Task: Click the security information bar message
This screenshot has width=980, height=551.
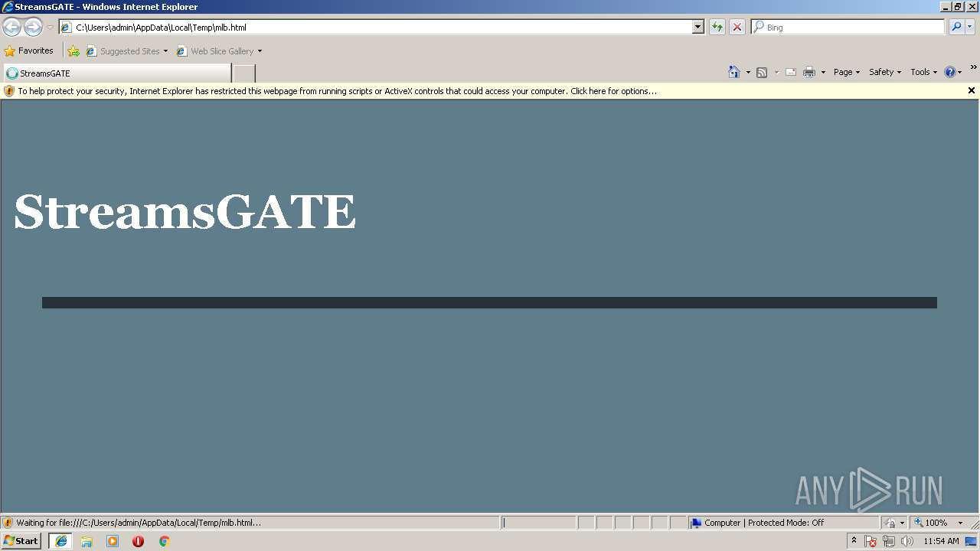Action: coord(337,91)
